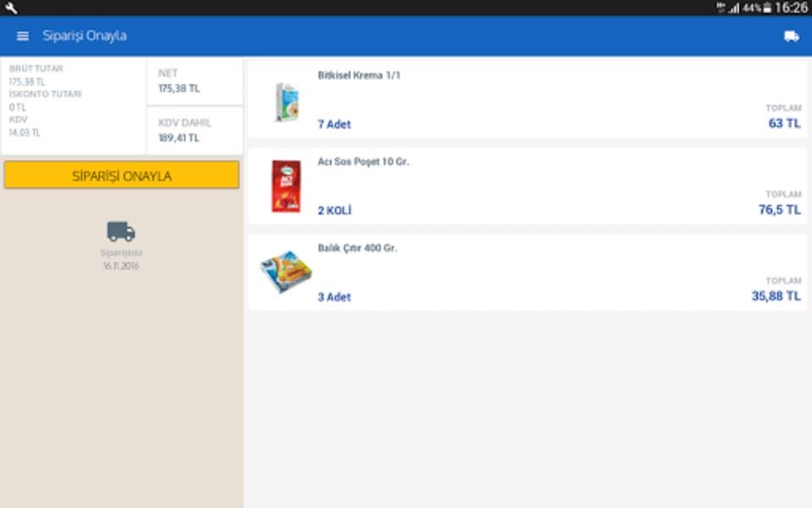The width and height of the screenshot is (812, 508).
Task: Click the Acı Sos Poşet 10 Gr. title
Action: click(363, 162)
